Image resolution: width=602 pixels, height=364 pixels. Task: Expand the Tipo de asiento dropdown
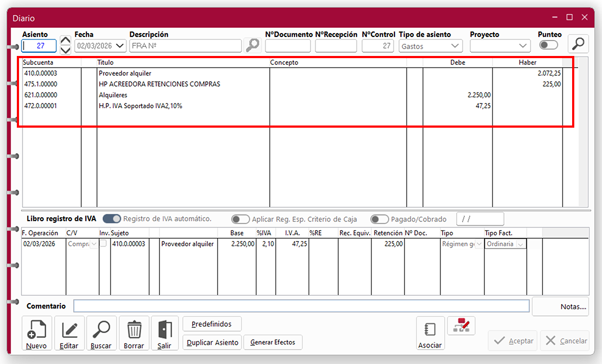pyautogui.click(x=455, y=46)
